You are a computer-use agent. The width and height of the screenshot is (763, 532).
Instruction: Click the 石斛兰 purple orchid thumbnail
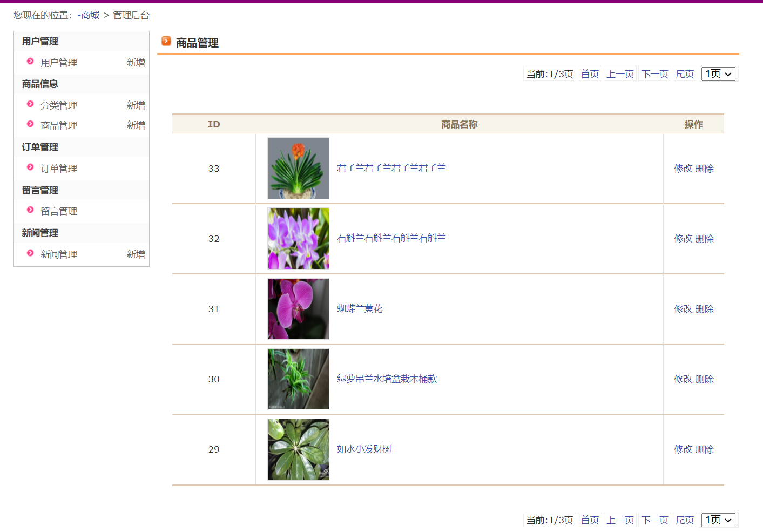pyautogui.click(x=299, y=239)
